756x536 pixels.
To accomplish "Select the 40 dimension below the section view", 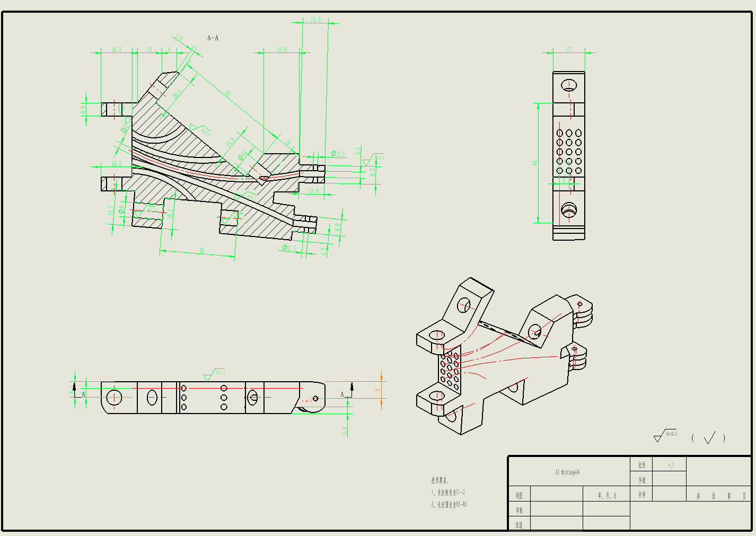I will tap(202, 251).
